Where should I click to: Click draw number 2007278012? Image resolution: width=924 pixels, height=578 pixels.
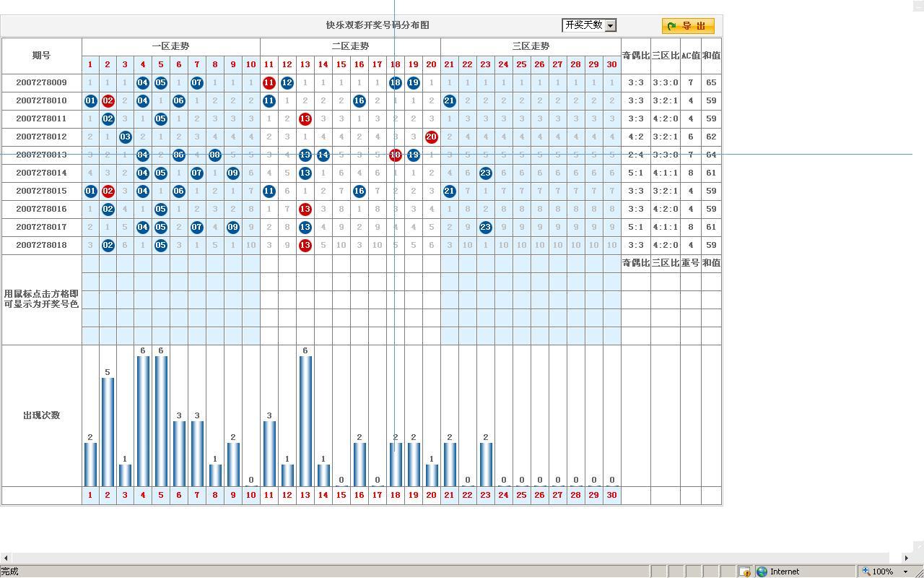pos(42,137)
